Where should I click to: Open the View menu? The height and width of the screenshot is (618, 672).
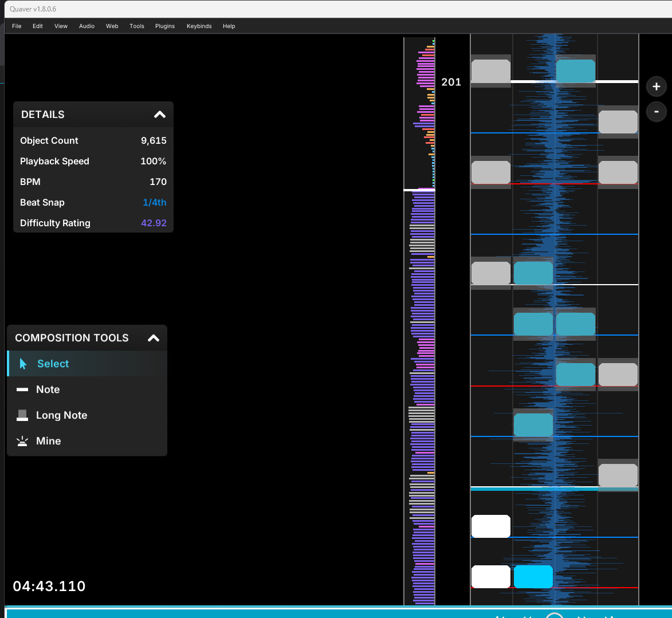61,26
